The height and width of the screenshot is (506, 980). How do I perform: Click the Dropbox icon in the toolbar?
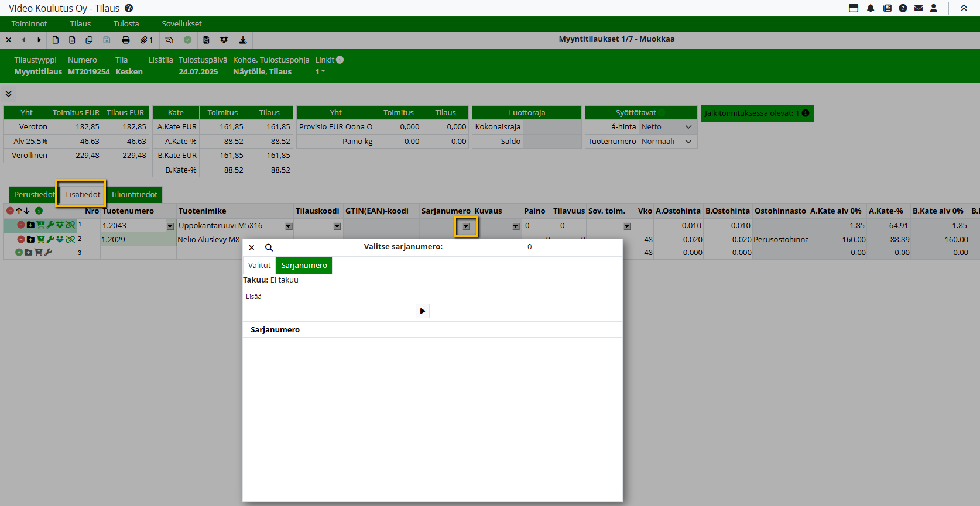point(224,40)
